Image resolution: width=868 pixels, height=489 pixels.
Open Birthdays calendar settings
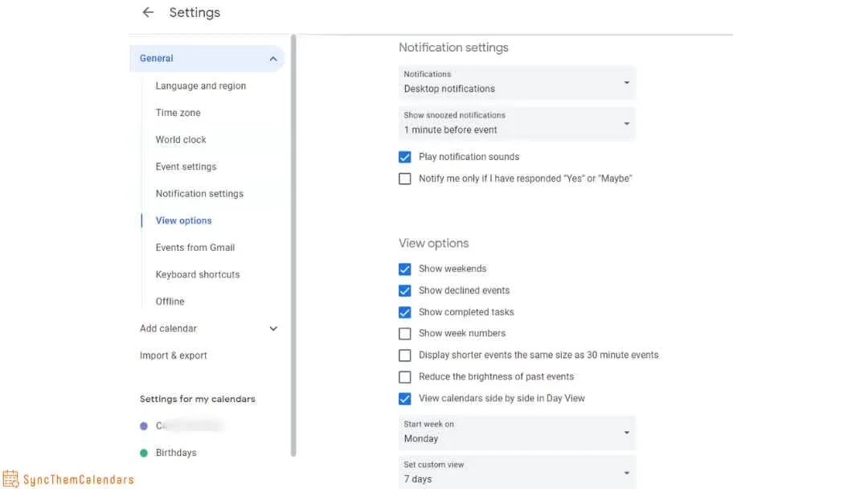[176, 453]
